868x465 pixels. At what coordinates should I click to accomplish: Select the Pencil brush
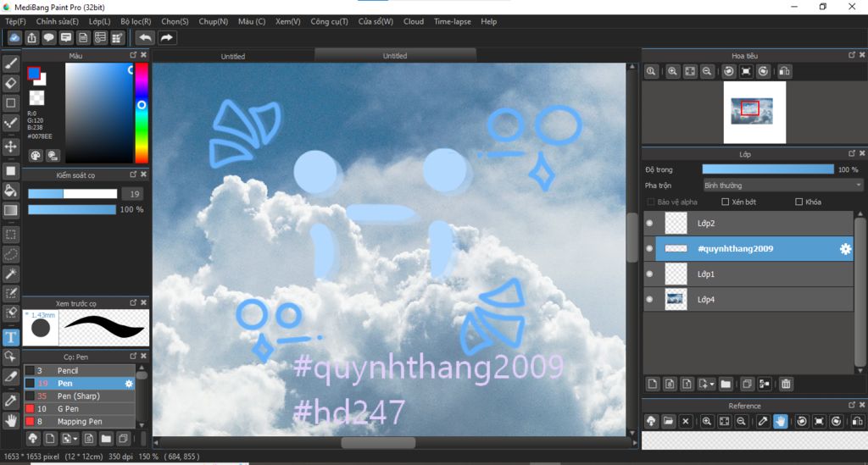coord(80,370)
